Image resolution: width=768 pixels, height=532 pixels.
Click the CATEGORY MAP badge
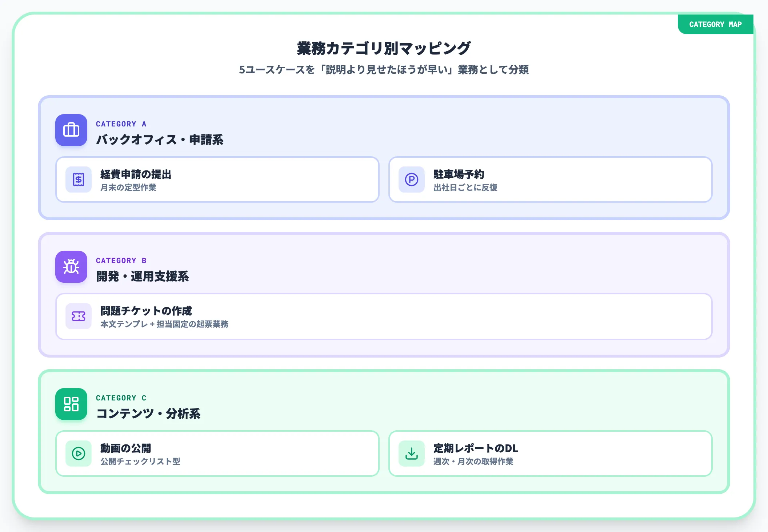coord(715,24)
